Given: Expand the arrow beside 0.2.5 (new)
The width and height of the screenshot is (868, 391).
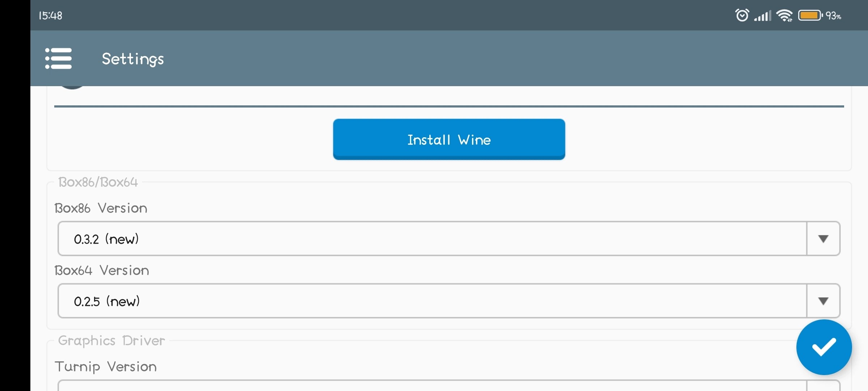Looking at the screenshot, I should point(823,300).
